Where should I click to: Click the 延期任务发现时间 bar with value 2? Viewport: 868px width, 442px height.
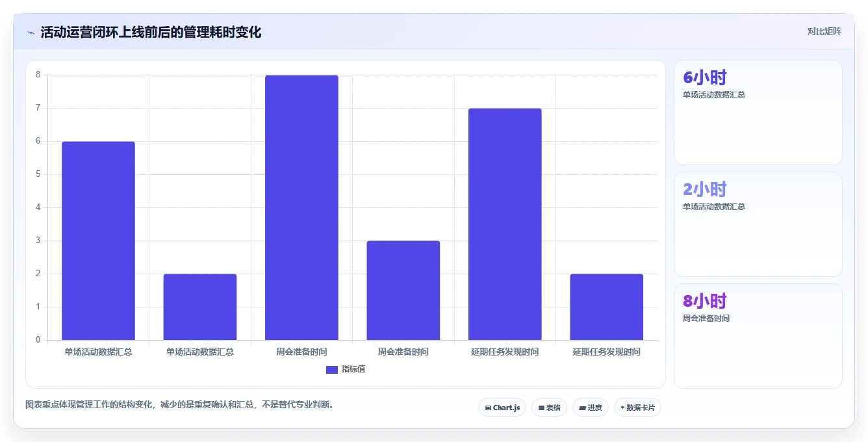[607, 307]
